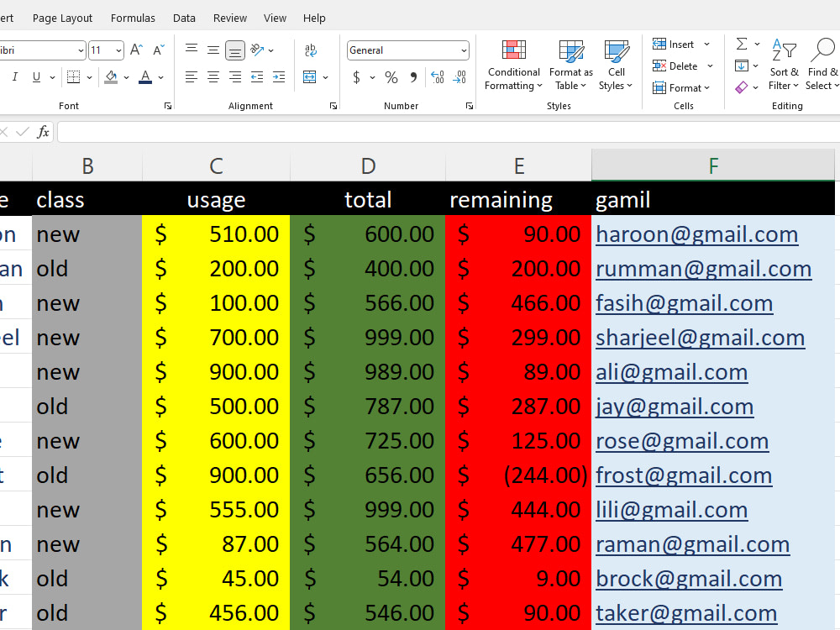Open the General number format combo box

[408, 50]
